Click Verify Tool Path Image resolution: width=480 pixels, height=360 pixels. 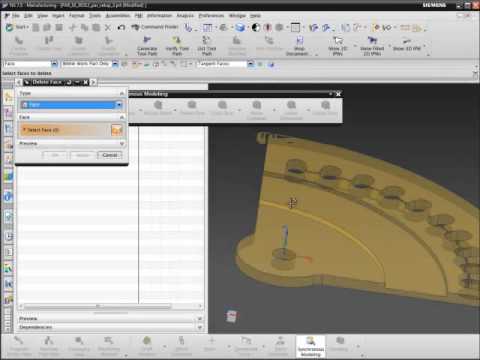[x=177, y=46]
